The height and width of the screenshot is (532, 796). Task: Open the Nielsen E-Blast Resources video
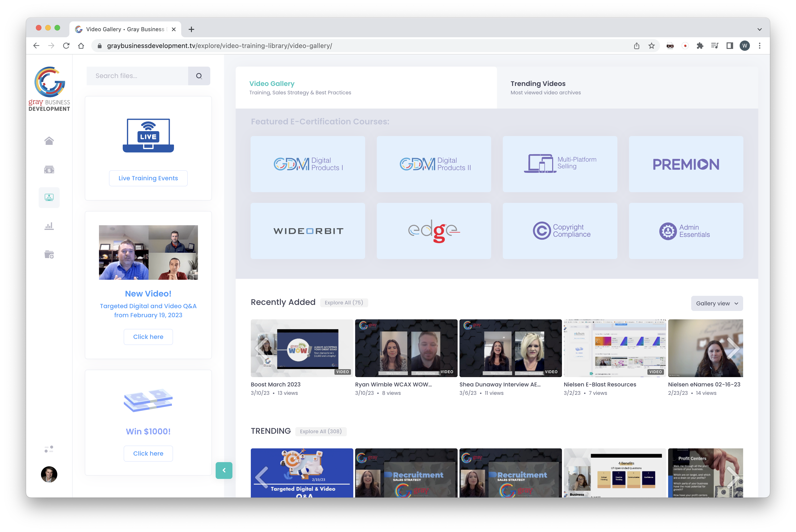pyautogui.click(x=615, y=348)
